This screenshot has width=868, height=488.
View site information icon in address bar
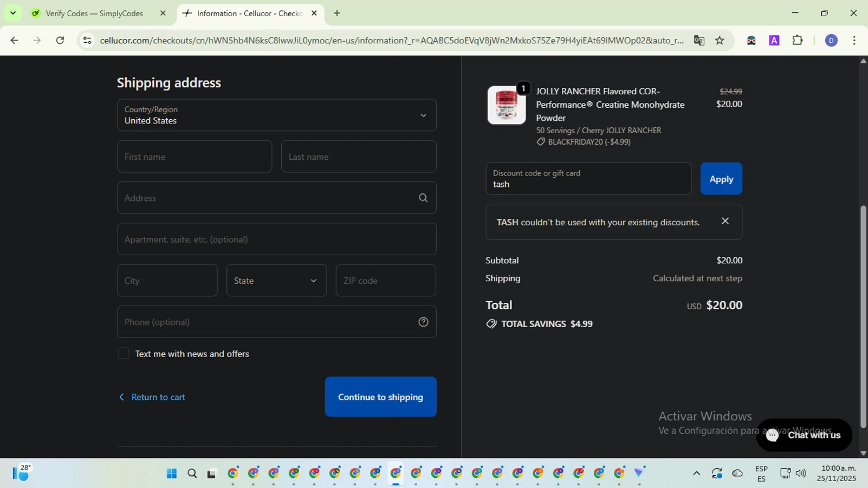[x=87, y=41]
